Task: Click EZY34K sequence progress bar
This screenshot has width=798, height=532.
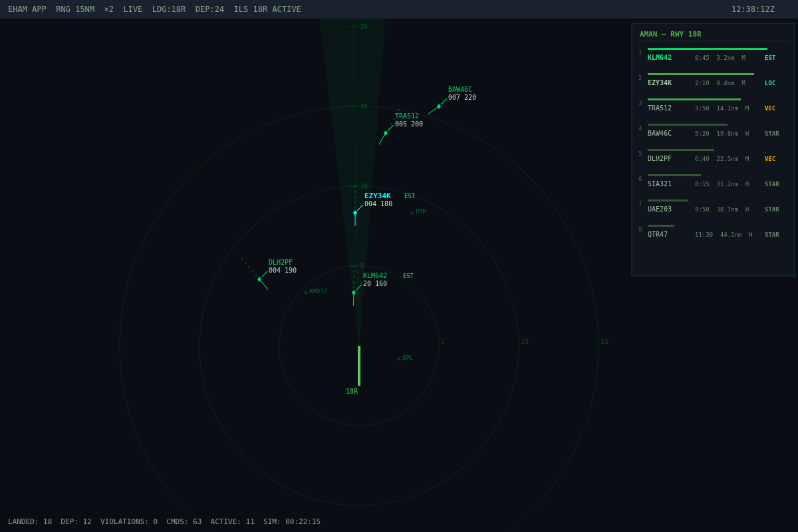Action: coord(701,74)
